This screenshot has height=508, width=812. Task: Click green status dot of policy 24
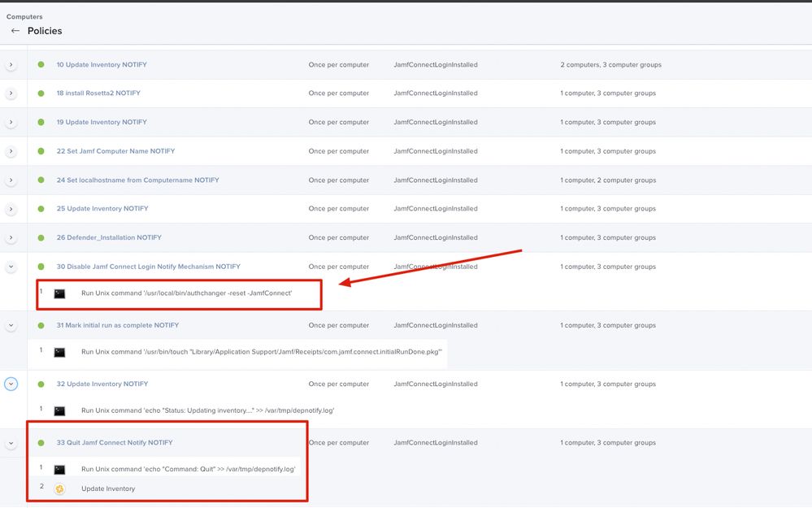[41, 180]
